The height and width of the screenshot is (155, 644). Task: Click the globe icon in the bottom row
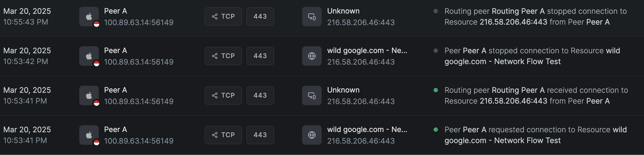312,135
